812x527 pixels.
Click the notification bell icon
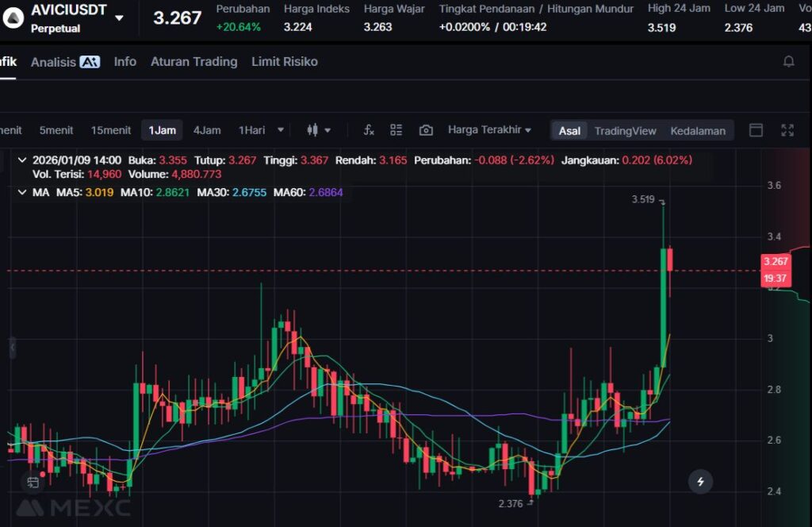(x=788, y=61)
